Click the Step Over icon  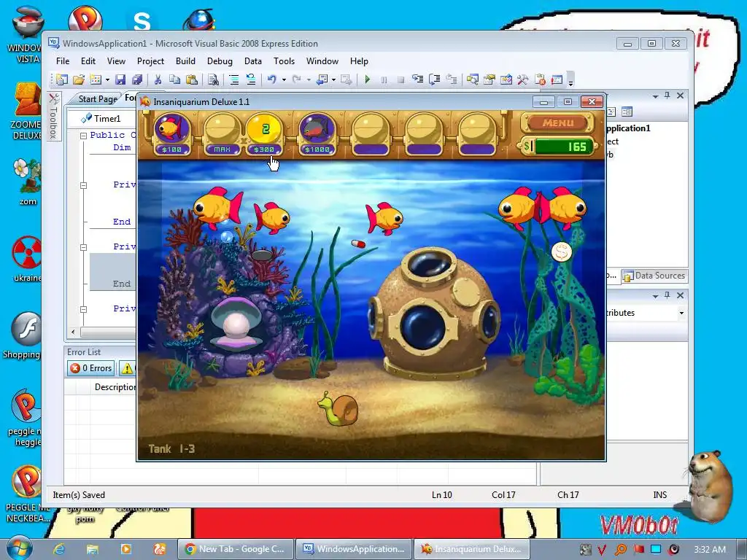pos(435,79)
